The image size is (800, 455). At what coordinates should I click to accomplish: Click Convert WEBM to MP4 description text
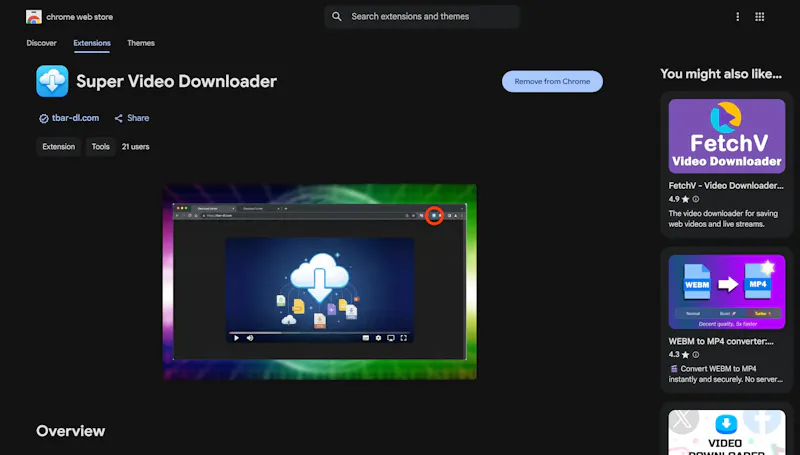click(726, 374)
